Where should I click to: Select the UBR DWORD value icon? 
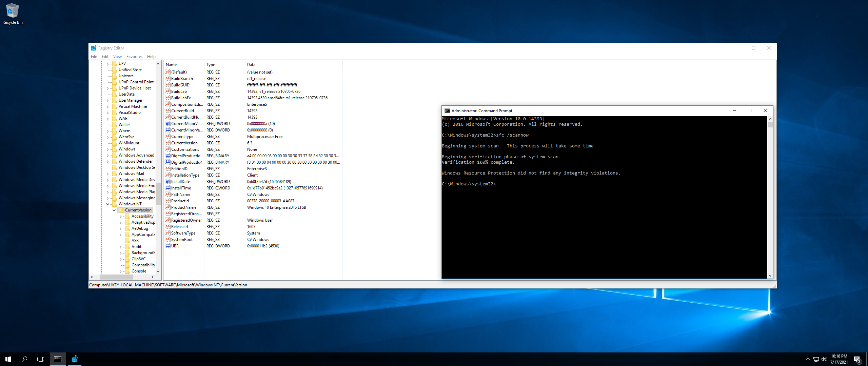(x=167, y=246)
